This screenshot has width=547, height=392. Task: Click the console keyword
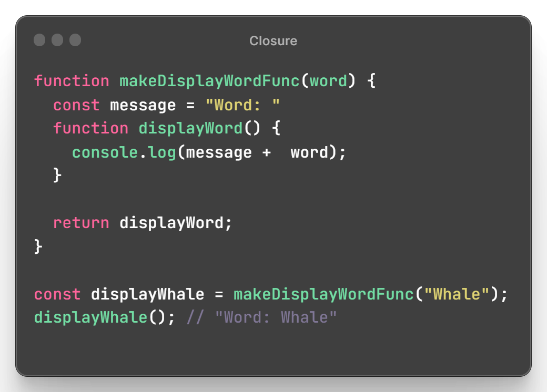tap(105, 152)
